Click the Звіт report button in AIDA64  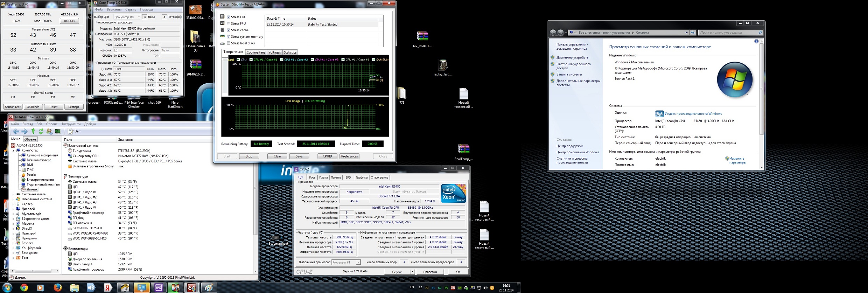pyautogui.click(x=74, y=131)
